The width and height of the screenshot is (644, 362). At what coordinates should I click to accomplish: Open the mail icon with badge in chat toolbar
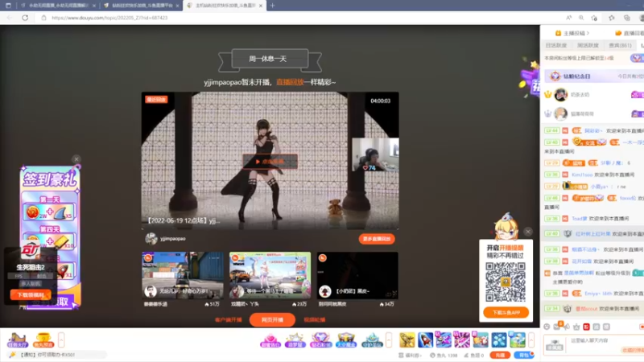(557, 327)
